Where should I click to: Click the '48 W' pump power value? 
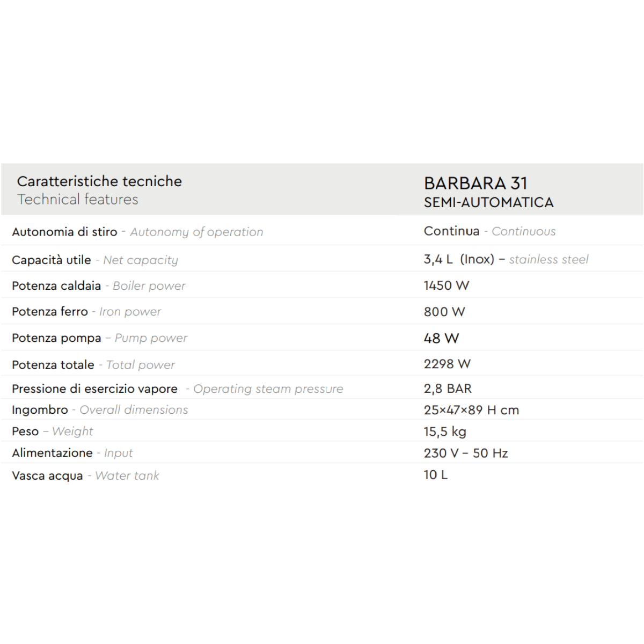(441, 338)
